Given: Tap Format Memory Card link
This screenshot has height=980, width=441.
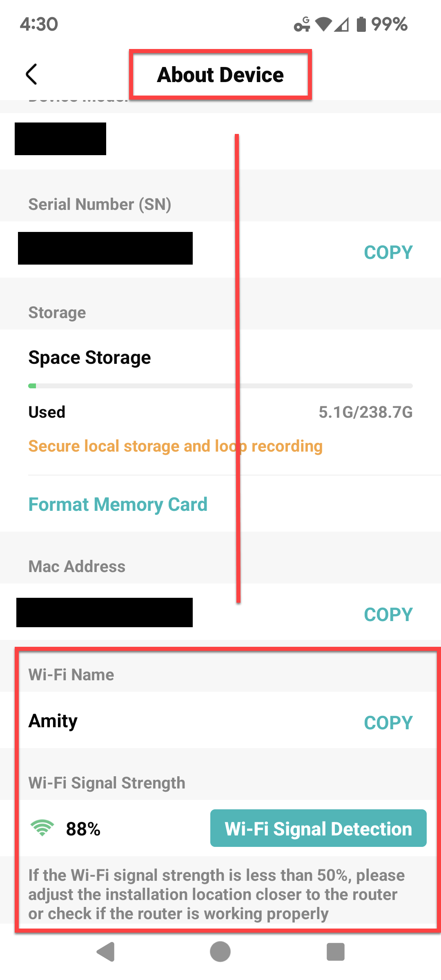Looking at the screenshot, I should point(118,505).
